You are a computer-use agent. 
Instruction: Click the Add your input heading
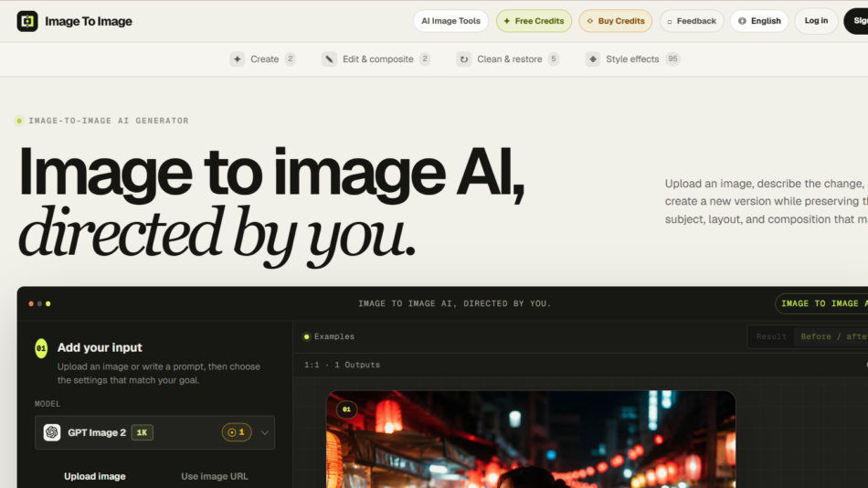100,347
